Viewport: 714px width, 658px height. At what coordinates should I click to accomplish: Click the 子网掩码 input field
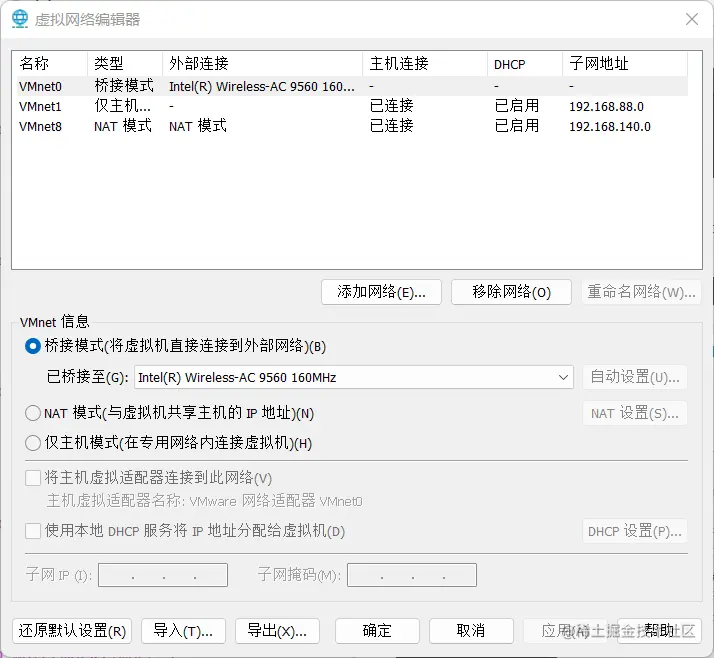coord(412,575)
